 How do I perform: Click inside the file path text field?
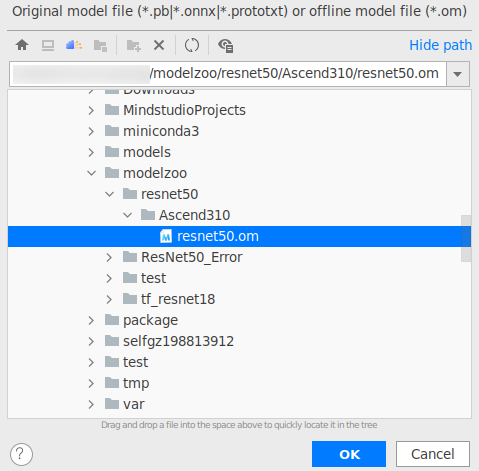coord(228,74)
